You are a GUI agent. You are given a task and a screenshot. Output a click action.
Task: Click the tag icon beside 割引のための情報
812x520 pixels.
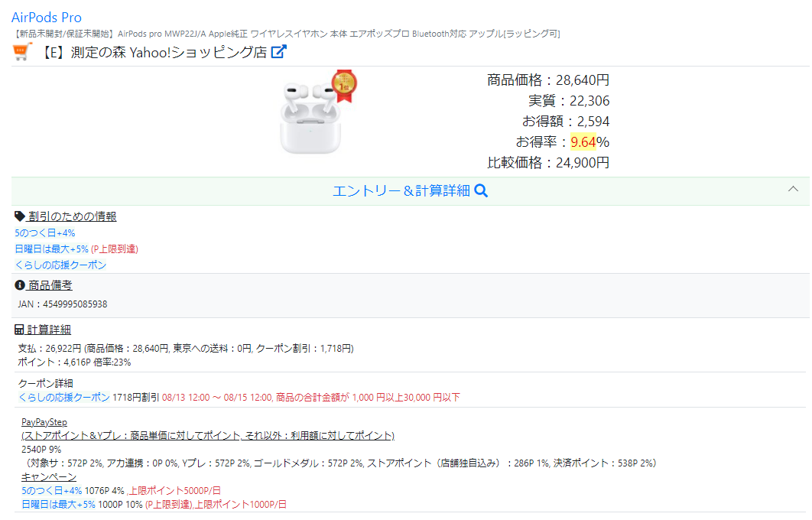pyautogui.click(x=20, y=216)
